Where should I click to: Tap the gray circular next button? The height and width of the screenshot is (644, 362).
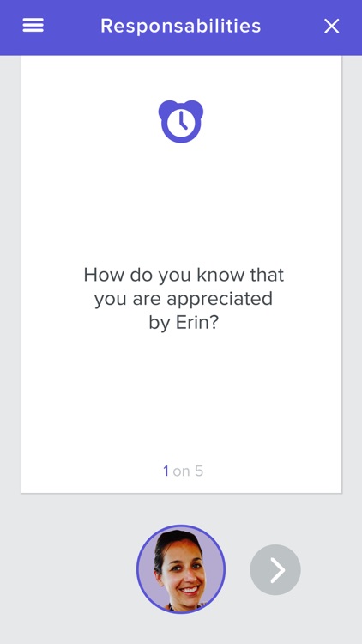[275, 569]
